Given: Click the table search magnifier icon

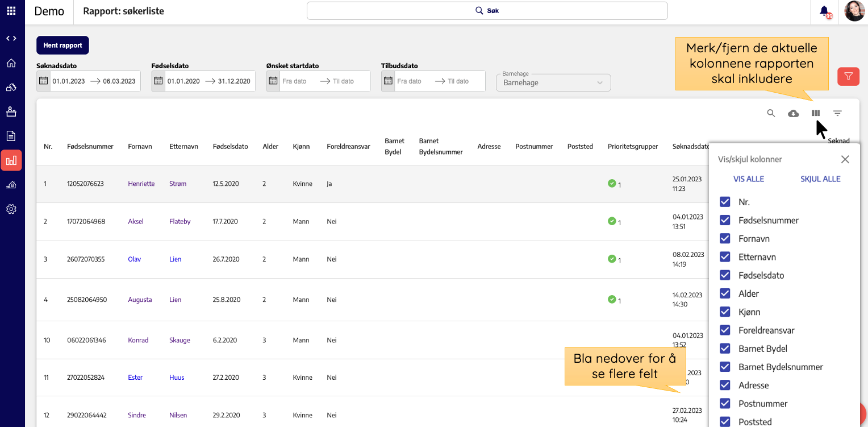Looking at the screenshot, I should [771, 113].
